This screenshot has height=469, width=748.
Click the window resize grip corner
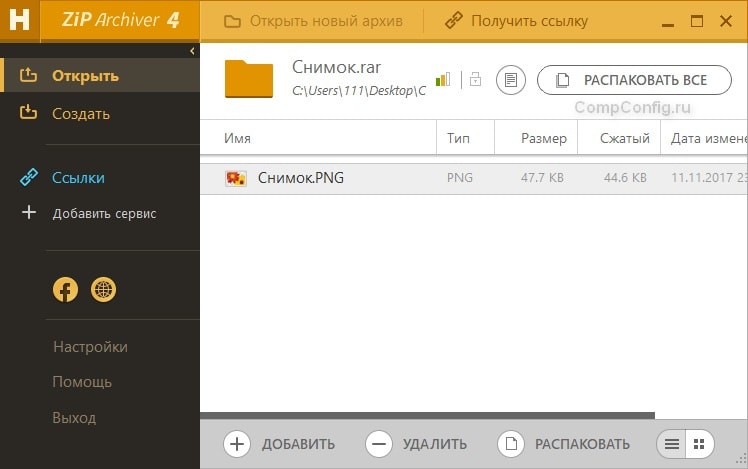click(742, 459)
